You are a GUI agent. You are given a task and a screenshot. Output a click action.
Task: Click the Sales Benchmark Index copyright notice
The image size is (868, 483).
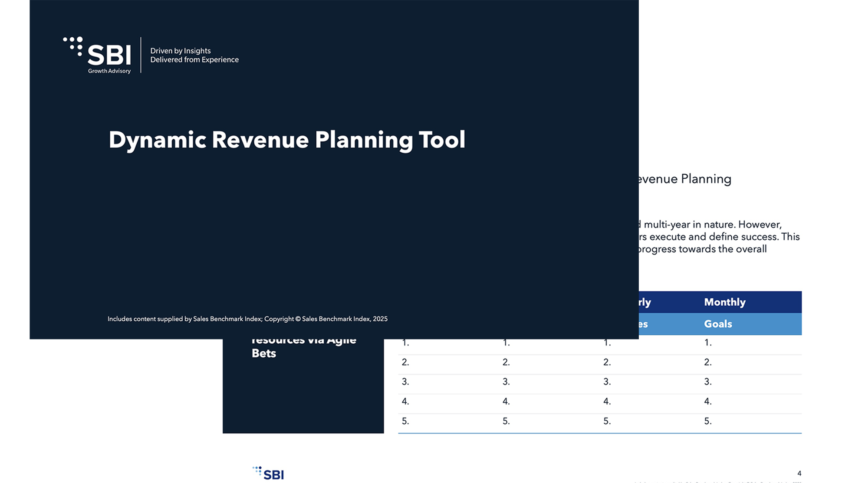(x=247, y=319)
